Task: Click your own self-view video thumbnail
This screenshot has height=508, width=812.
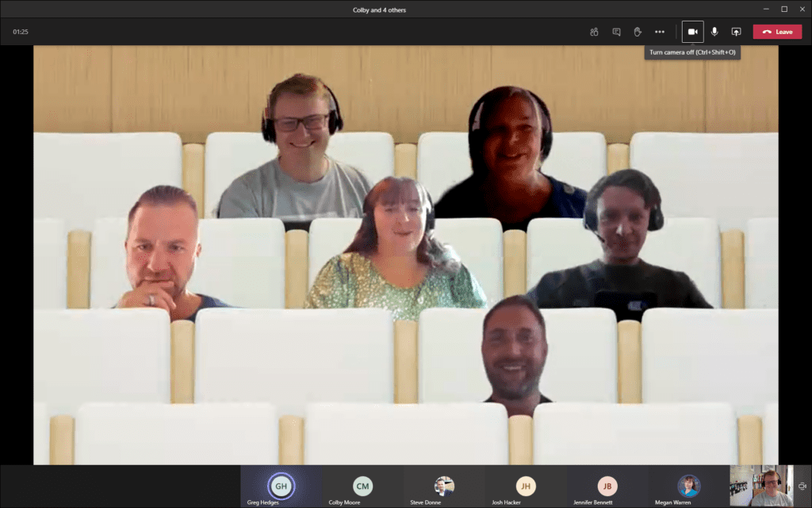Action: (761, 486)
